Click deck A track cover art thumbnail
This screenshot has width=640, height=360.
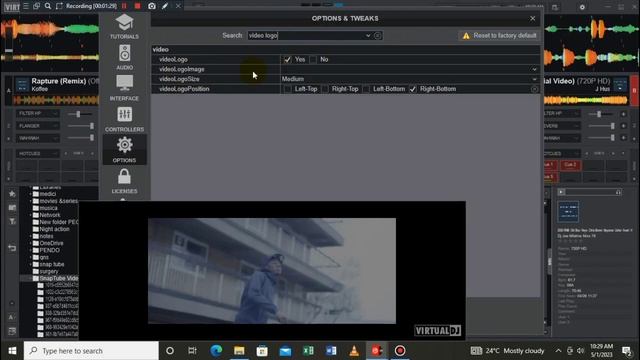tap(22, 85)
